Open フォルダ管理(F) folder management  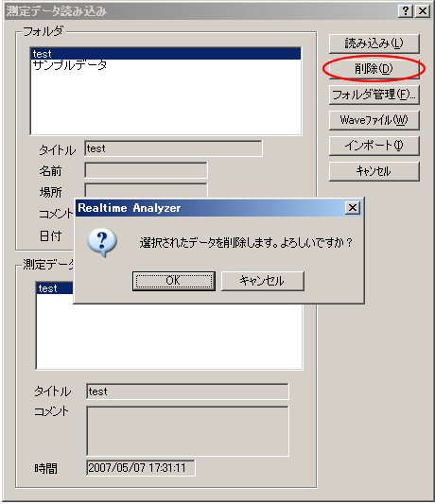tap(374, 95)
